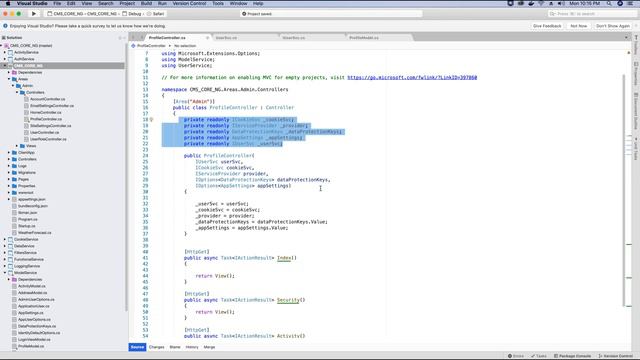Open the Debug configuration selector
640x360 pixels.
[x=132, y=13]
